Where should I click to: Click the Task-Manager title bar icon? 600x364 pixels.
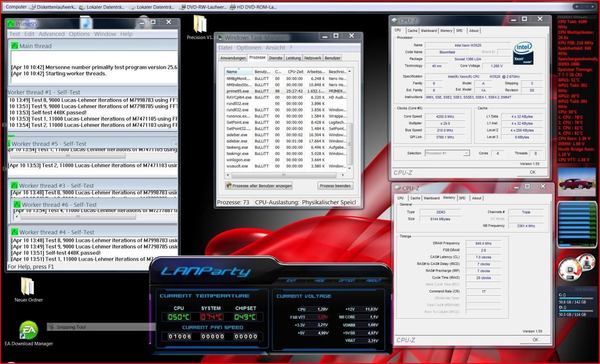(x=220, y=37)
